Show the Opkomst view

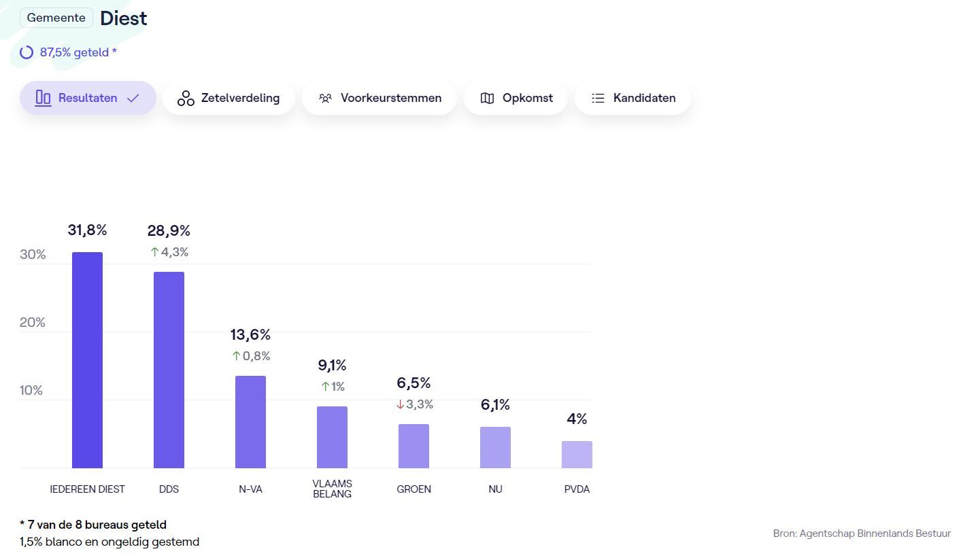[516, 99]
